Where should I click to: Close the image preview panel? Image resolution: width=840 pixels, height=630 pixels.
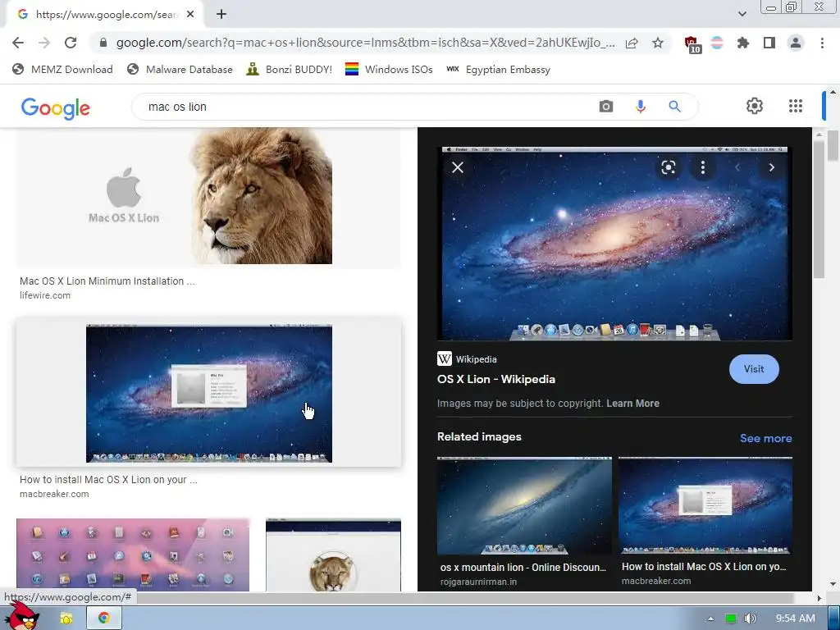pyautogui.click(x=458, y=167)
